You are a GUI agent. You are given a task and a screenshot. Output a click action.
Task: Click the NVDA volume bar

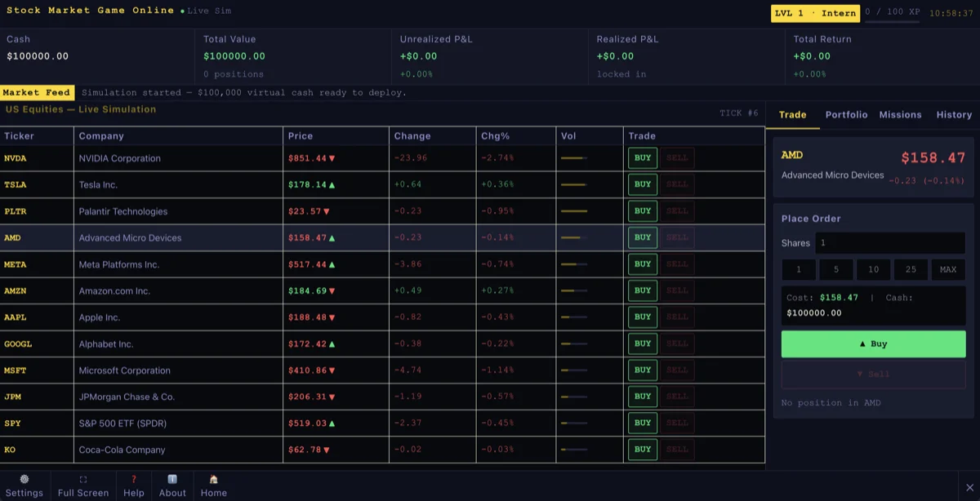(573, 158)
